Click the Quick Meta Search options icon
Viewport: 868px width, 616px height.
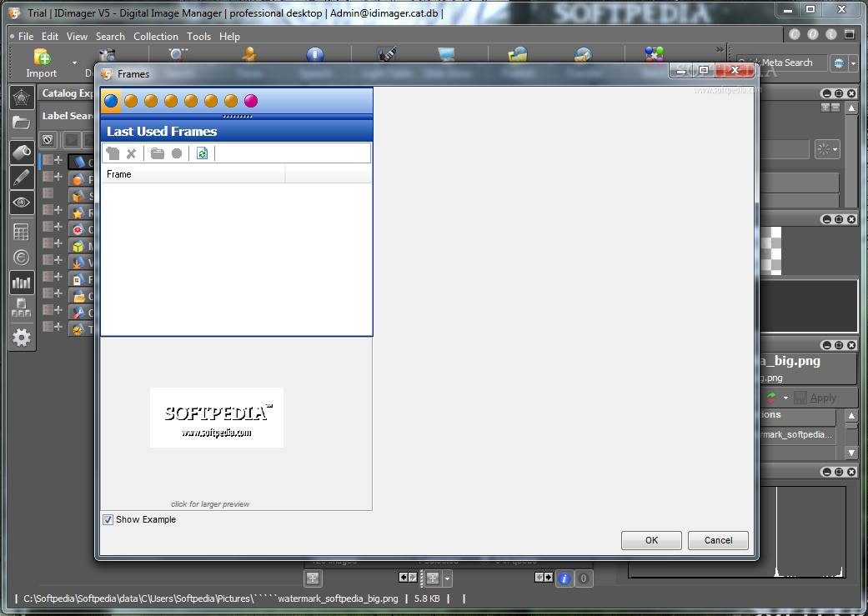point(839,63)
